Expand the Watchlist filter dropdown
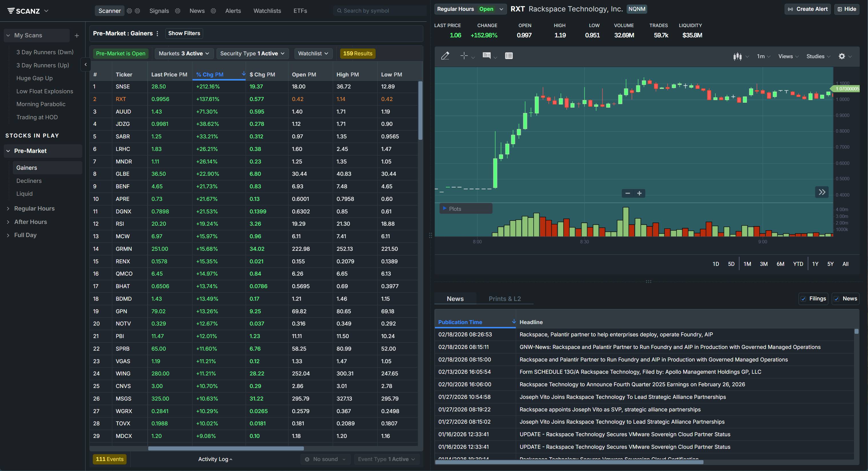The image size is (868, 471). point(313,53)
